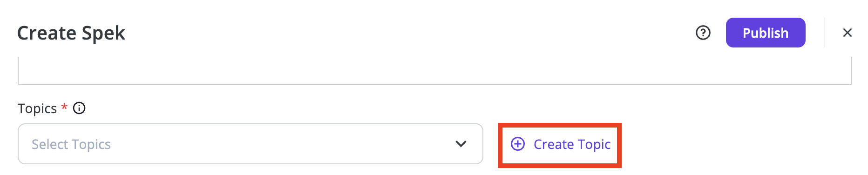Click the Topics field label
Screen dimensions: 868x175
37,108
